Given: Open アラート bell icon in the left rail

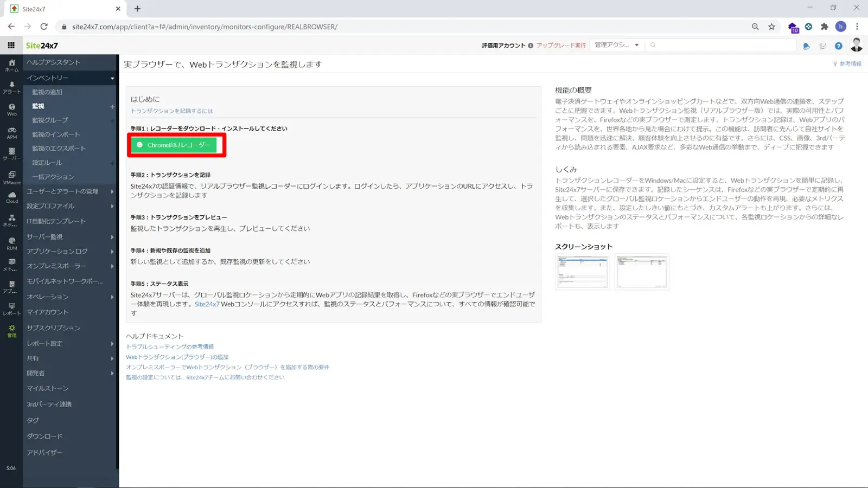Looking at the screenshot, I should pyautogui.click(x=11, y=88).
